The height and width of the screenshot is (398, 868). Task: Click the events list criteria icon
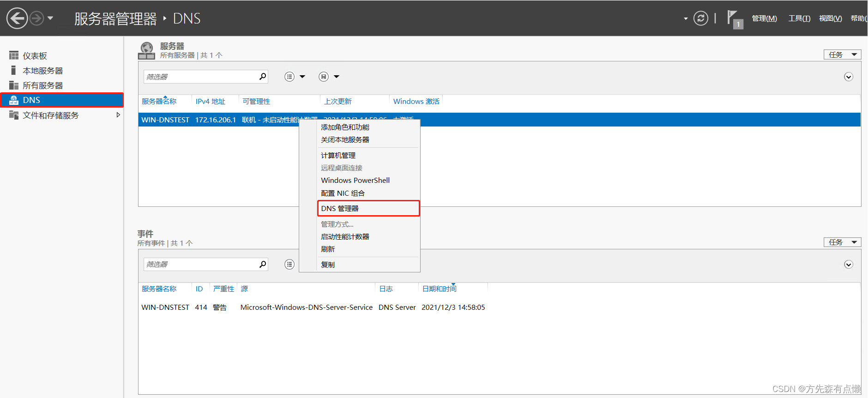(x=289, y=264)
